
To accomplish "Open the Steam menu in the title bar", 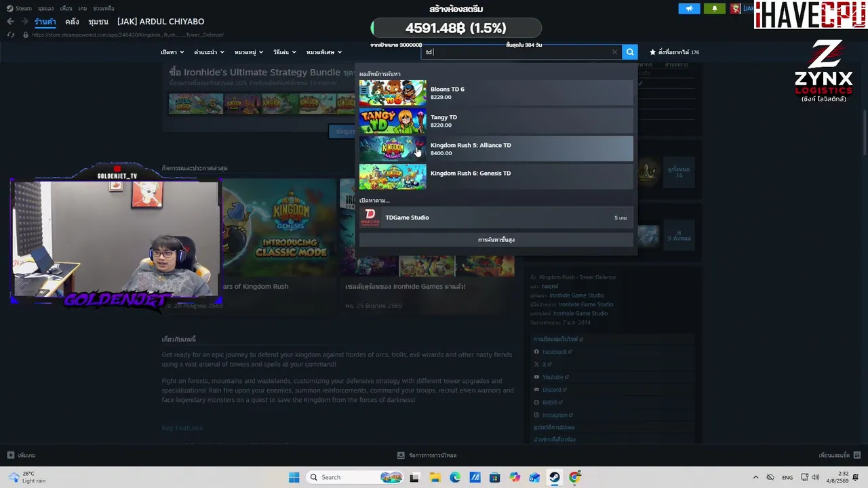I will [20, 8].
